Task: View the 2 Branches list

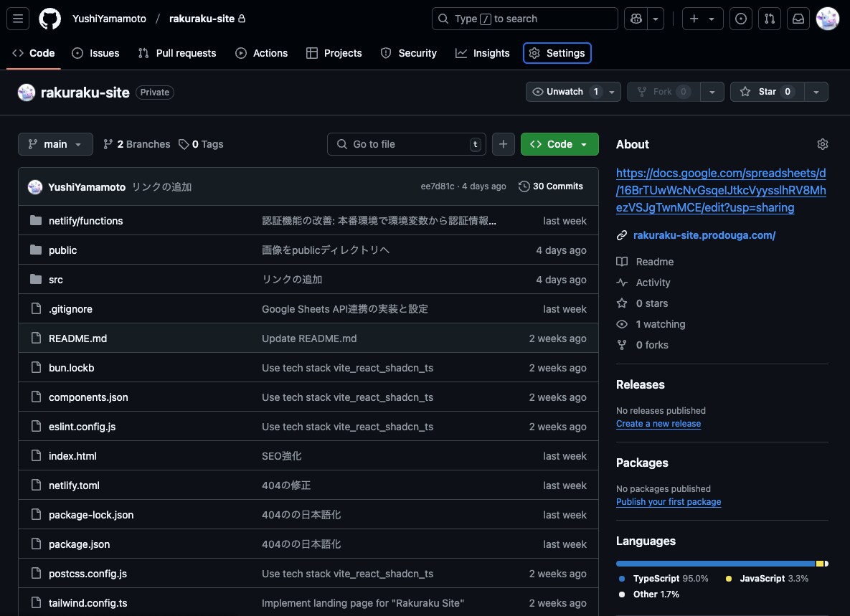Action: coord(136,144)
